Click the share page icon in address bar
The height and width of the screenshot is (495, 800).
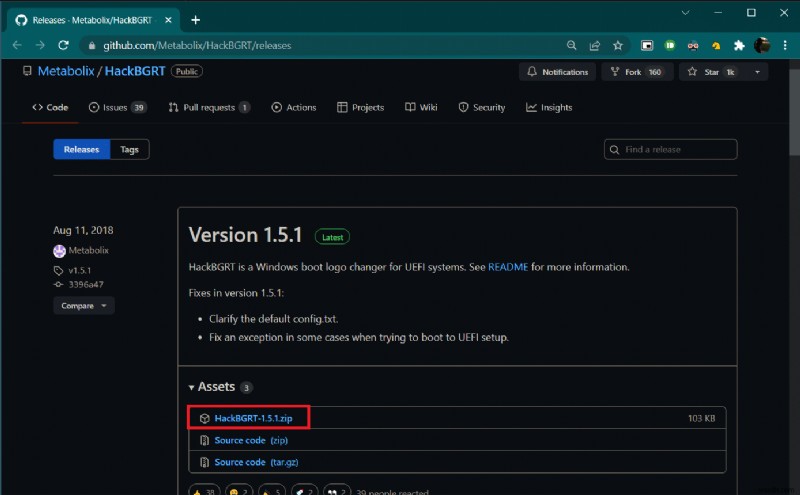click(595, 45)
